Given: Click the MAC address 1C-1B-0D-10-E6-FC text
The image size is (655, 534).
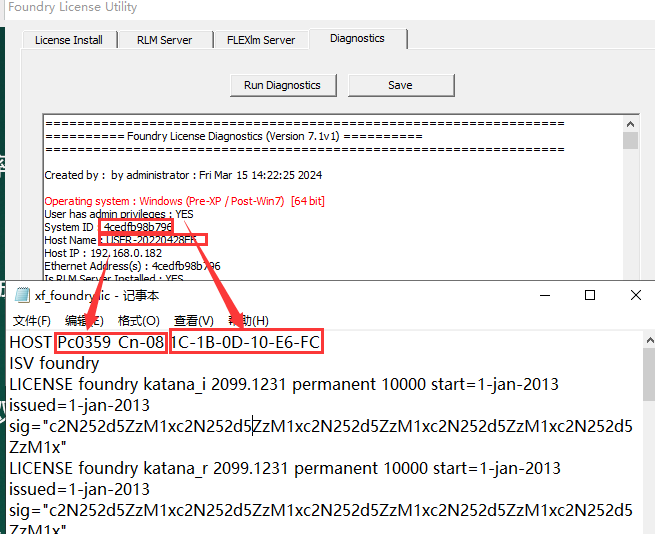Looking at the screenshot, I should (x=246, y=342).
